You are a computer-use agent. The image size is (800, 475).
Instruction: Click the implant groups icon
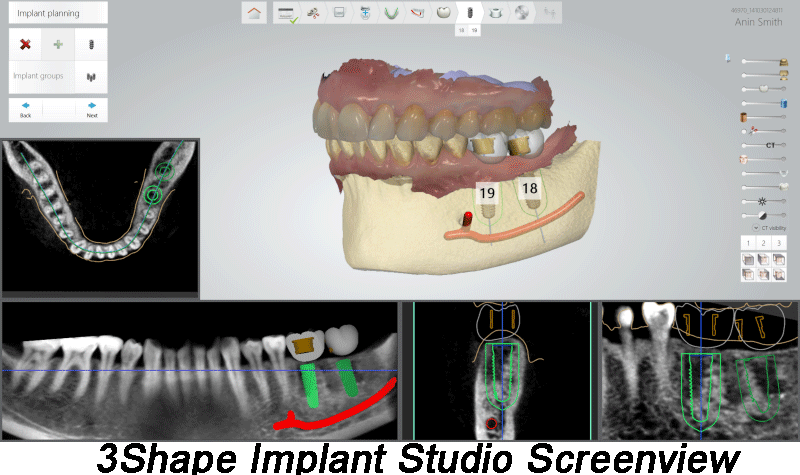[91, 77]
